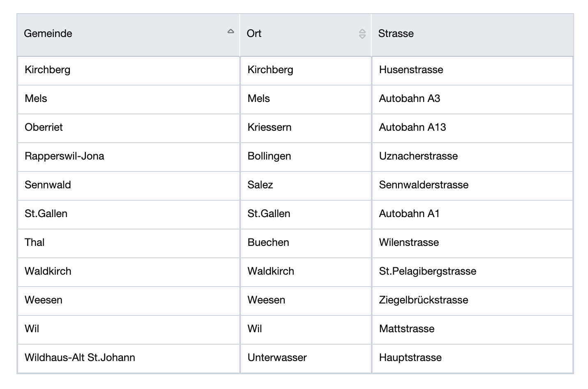588x389 pixels.
Task: Click the Strasse column header
Action: coord(396,34)
